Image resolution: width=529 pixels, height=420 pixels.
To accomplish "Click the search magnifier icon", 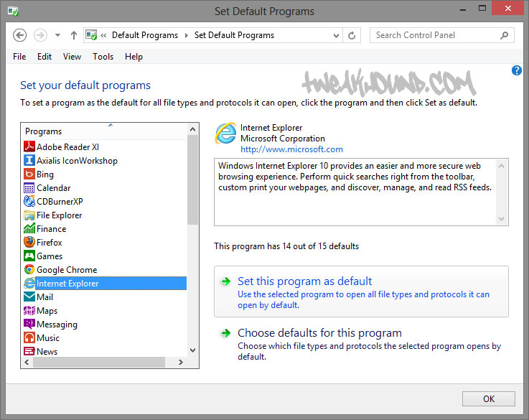I will tap(504, 35).
